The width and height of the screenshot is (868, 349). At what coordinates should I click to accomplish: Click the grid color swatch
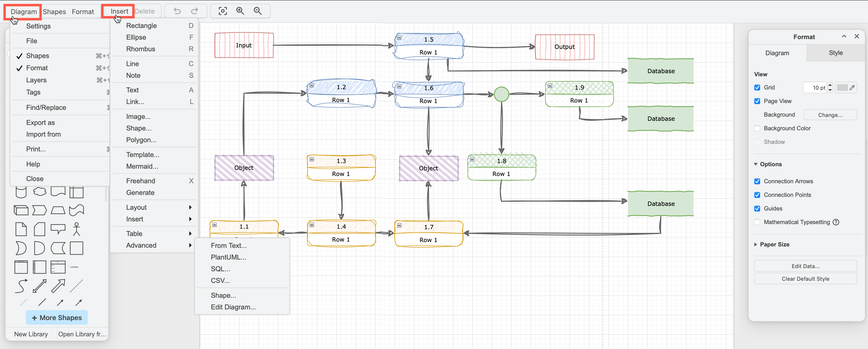842,87
